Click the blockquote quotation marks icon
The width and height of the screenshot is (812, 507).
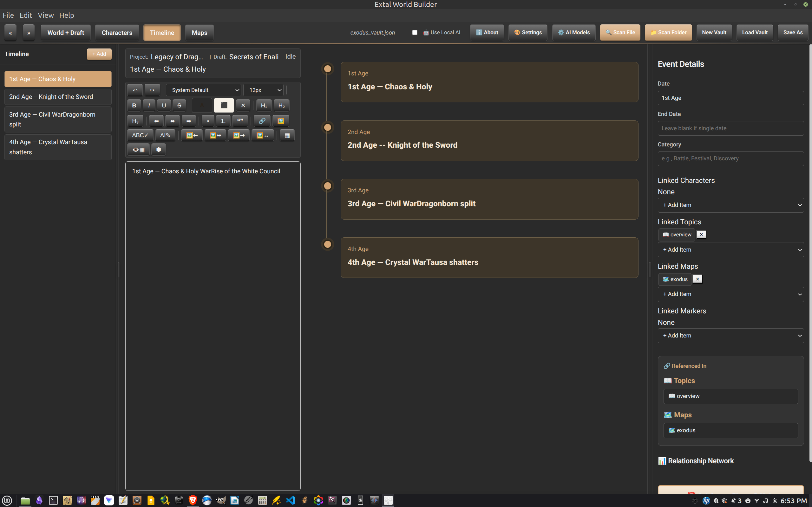coord(240,121)
